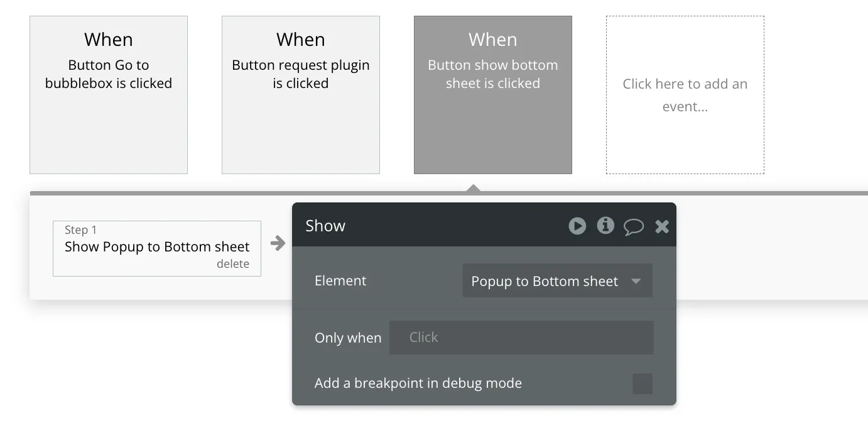Select Step 1 Show Popup to Bottom sheet
Screen dimensions: 868x440
coord(157,247)
